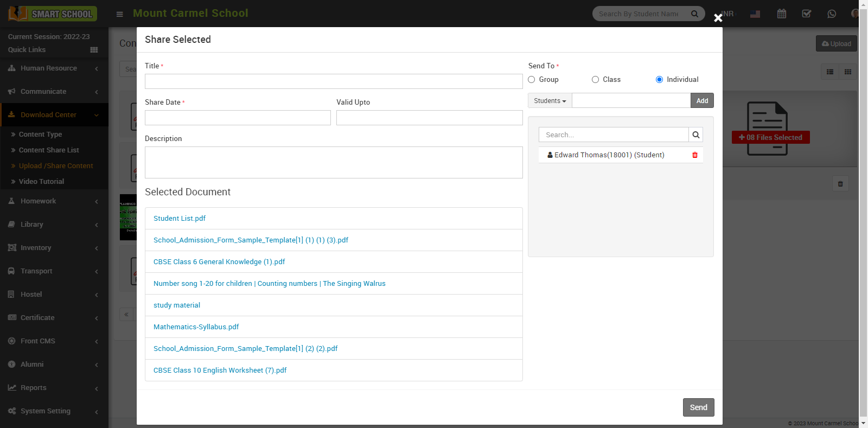Open the WhatsApp icon in header
The image size is (868, 428).
point(831,14)
